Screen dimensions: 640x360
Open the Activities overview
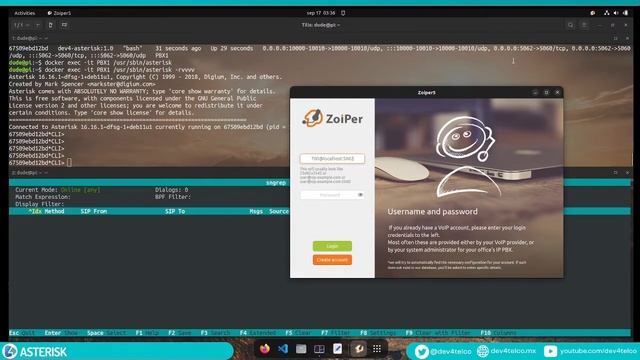(x=24, y=13)
